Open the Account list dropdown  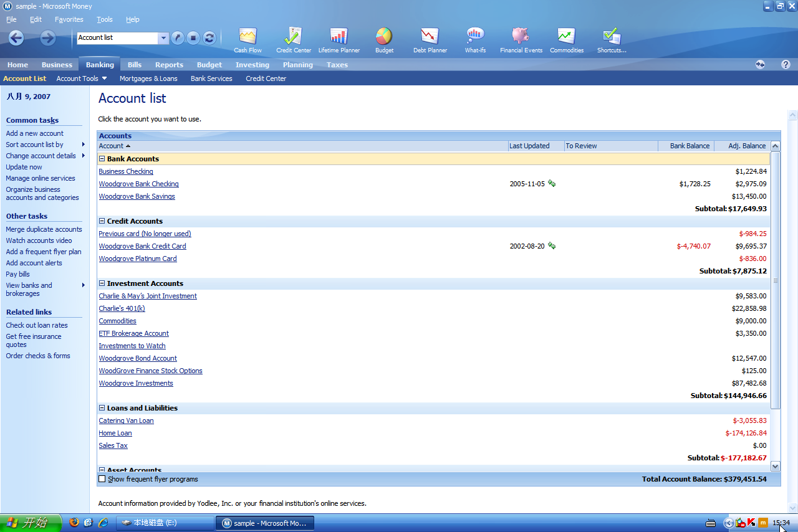coord(163,37)
